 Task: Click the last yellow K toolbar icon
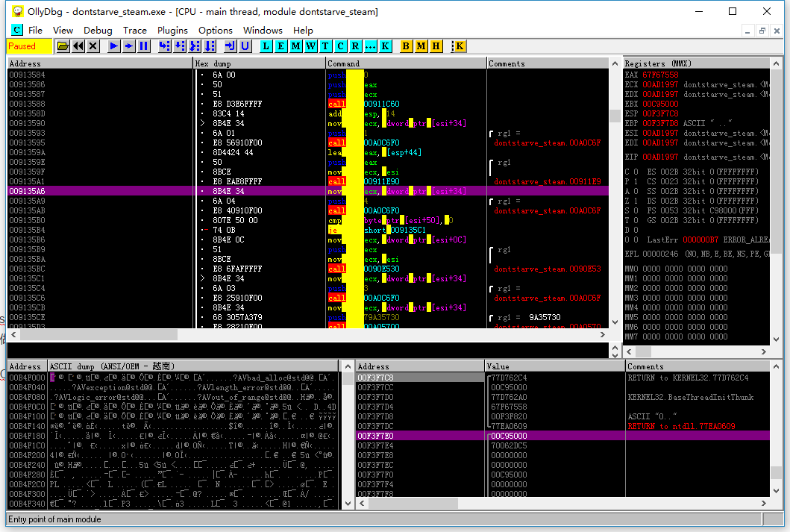[x=459, y=46]
